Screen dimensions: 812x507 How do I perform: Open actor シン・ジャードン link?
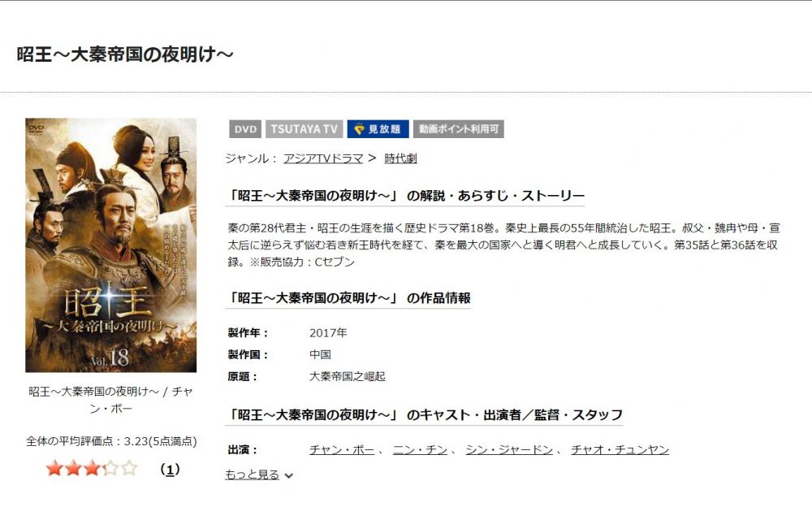click(x=509, y=449)
